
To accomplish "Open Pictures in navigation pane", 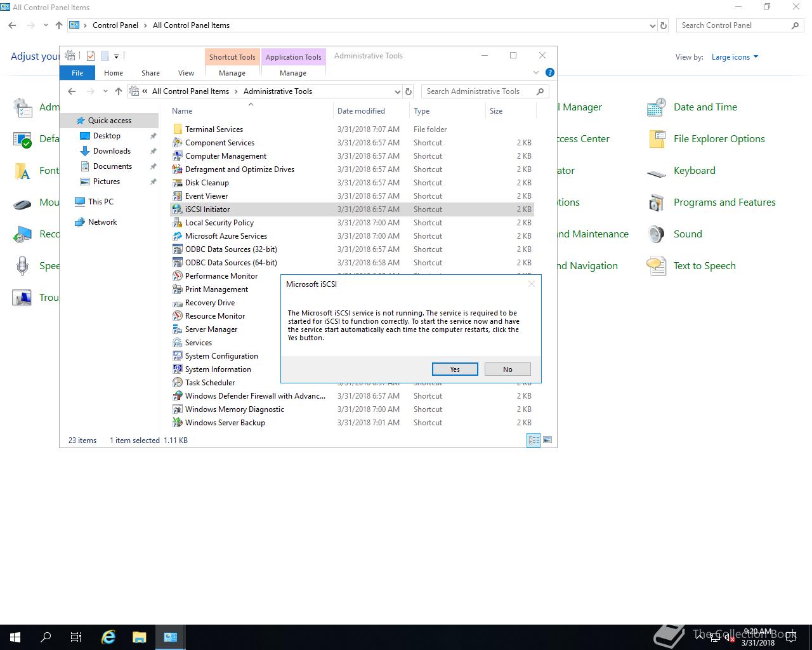I will (x=107, y=182).
